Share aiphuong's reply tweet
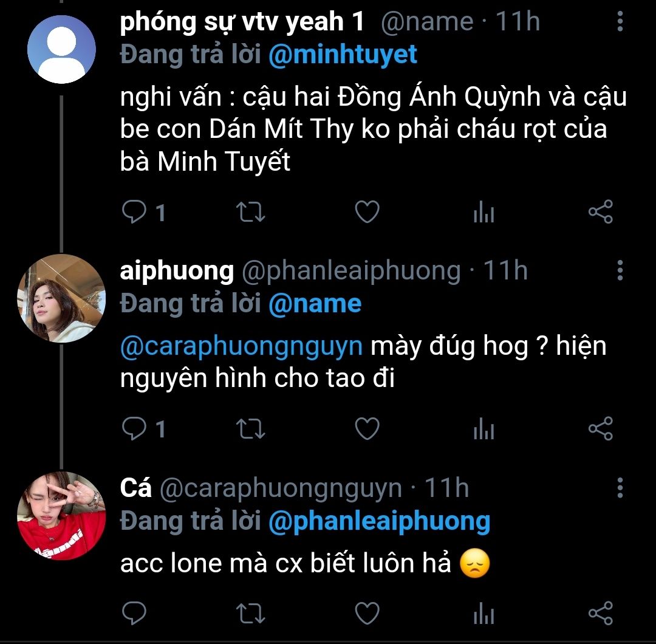The image size is (656, 644). point(601,430)
